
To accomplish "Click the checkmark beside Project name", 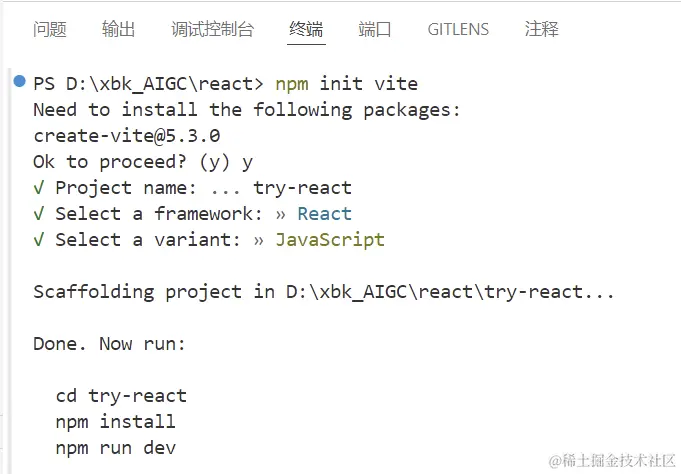I will pyautogui.click(x=39, y=188).
